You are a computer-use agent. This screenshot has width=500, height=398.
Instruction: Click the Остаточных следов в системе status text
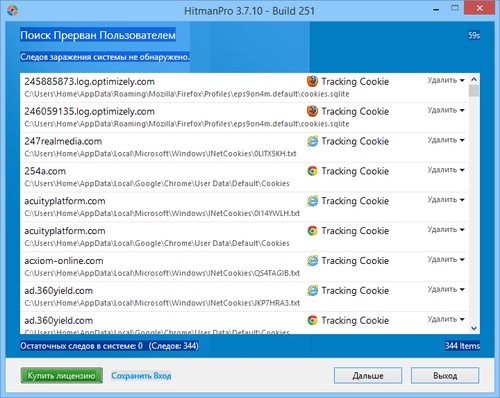109,346
